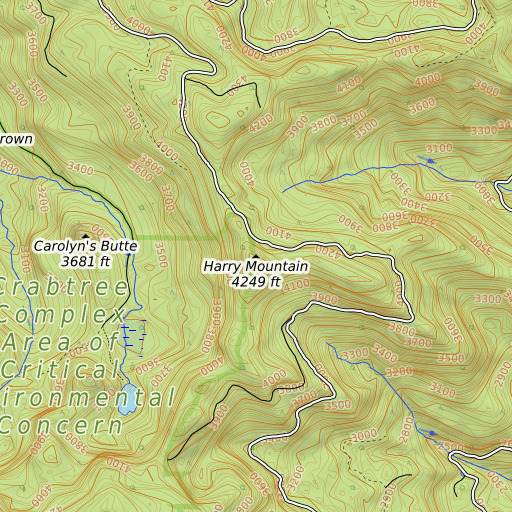The image size is (512, 512).
Task: Click the Carolyn's Butte peak triangle marker
Action: 86,236
